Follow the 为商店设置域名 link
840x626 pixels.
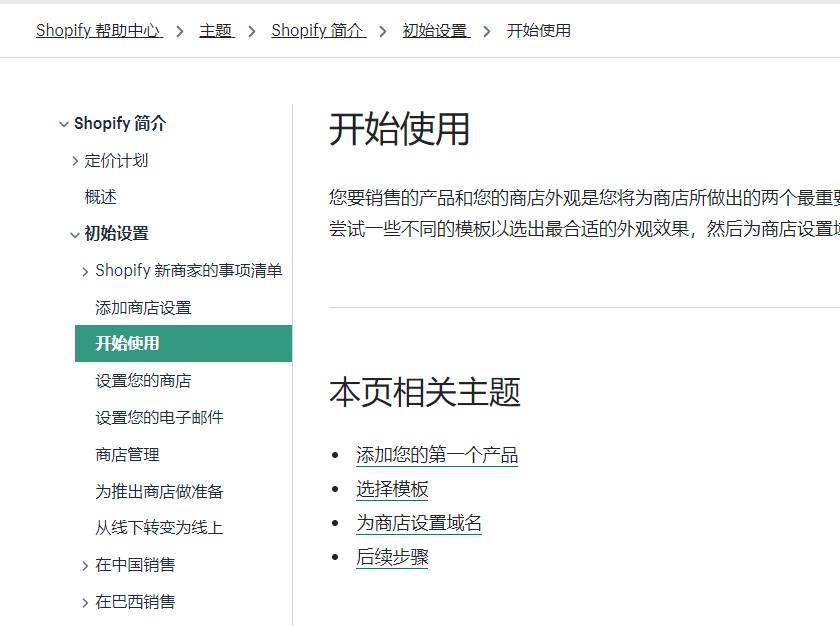tap(419, 523)
